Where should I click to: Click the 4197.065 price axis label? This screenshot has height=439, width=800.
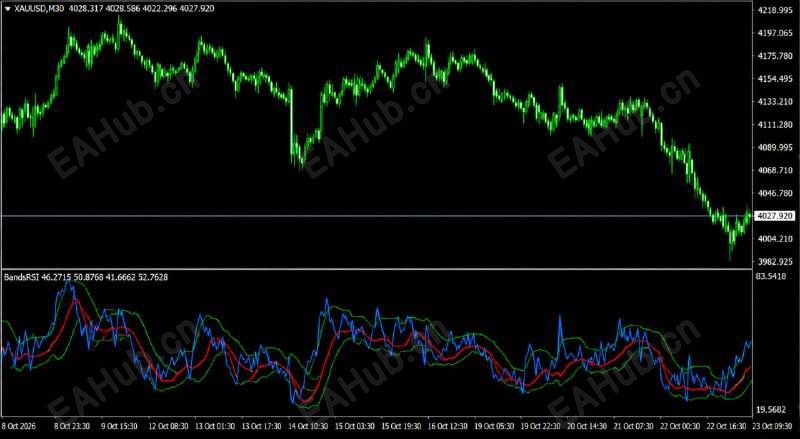[x=776, y=33]
